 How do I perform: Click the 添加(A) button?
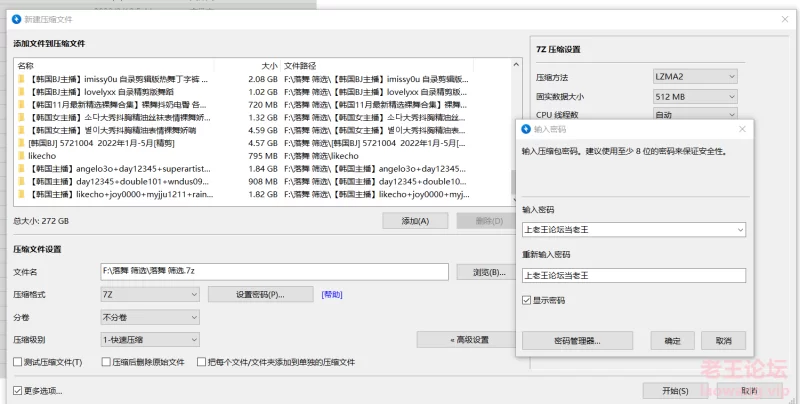pos(415,221)
